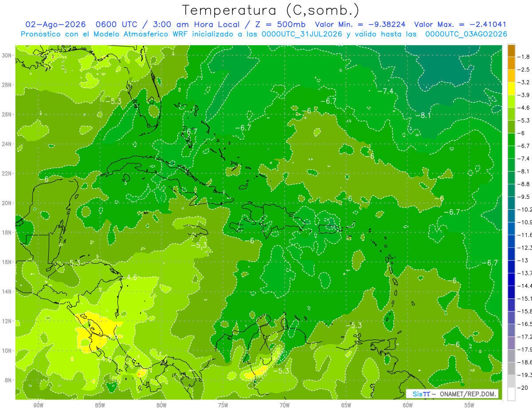Click the '18N' latitude axis label
Screen dimensions: 532x411
pyautogui.click(x=7, y=232)
